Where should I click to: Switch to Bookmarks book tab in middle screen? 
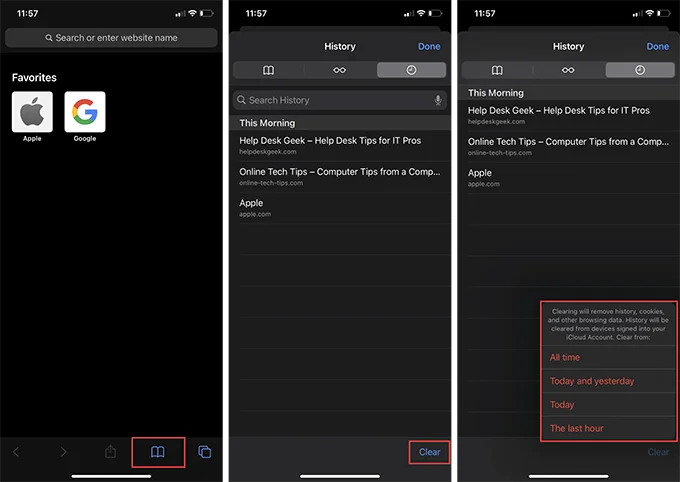(268, 70)
